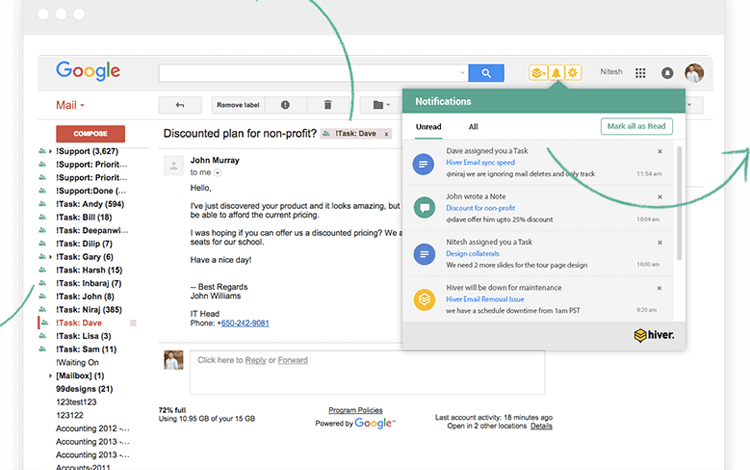Select the Accounting 2012 label

pyautogui.click(x=92, y=429)
